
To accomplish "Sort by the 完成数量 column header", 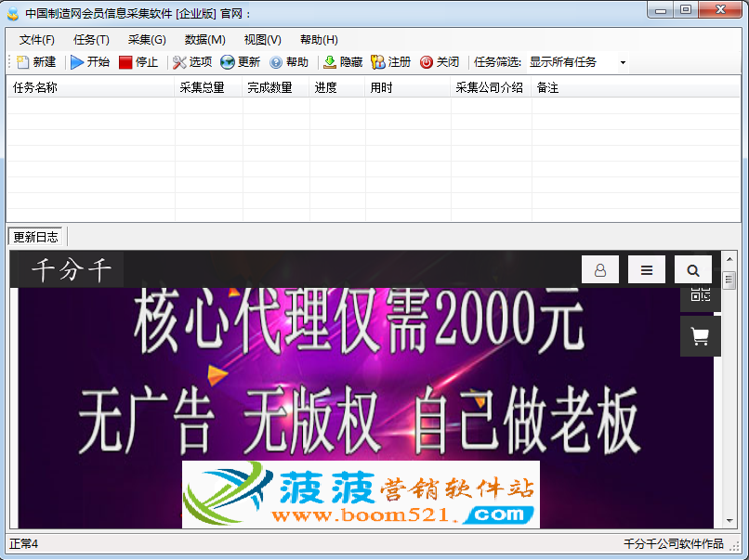I will click(276, 88).
